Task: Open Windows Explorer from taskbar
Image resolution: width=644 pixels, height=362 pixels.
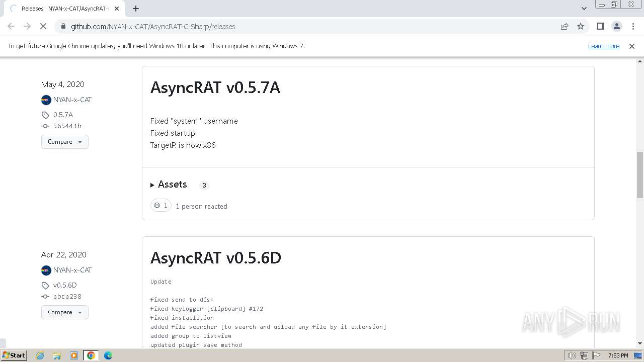Action: coord(57,355)
